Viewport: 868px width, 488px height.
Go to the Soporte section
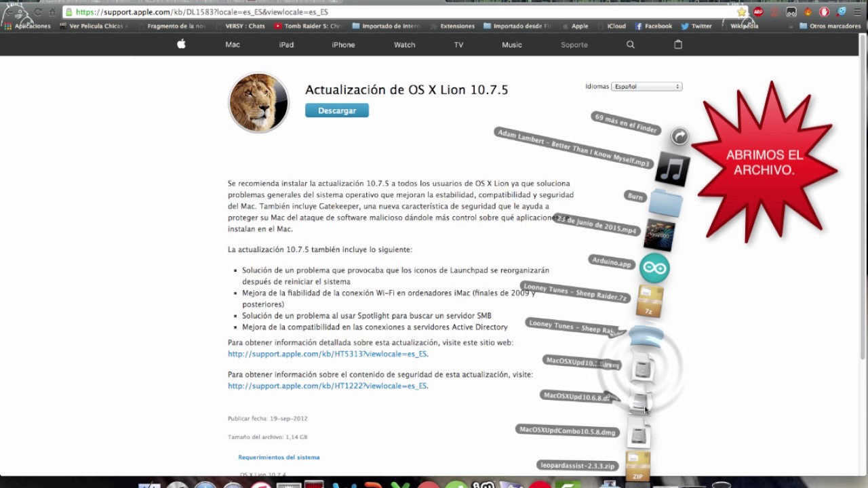pyautogui.click(x=574, y=45)
